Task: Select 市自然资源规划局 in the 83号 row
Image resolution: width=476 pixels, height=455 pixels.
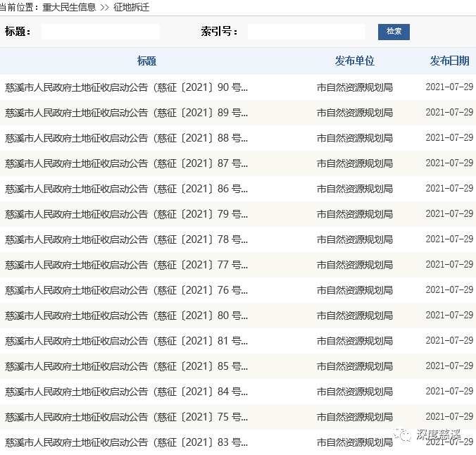Action: click(x=355, y=442)
